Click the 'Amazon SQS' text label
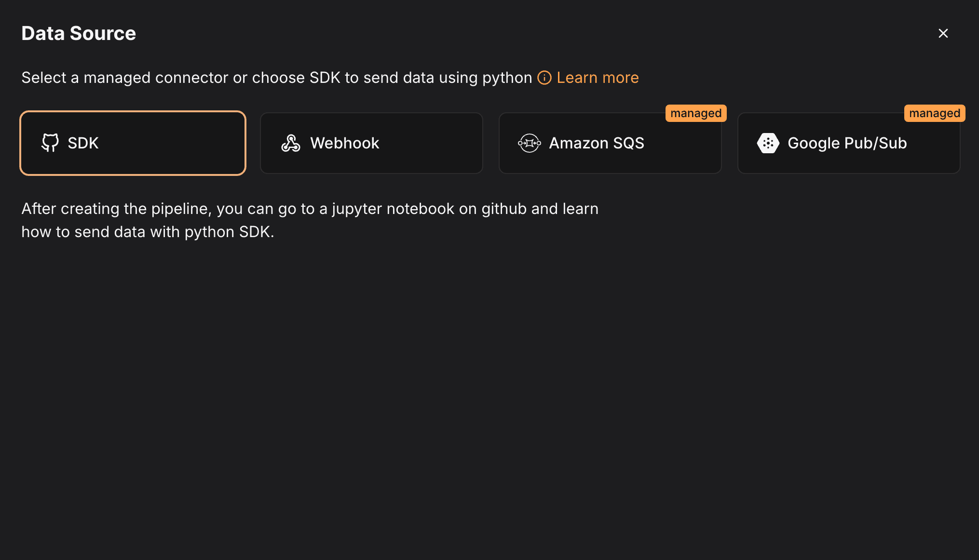 596,143
